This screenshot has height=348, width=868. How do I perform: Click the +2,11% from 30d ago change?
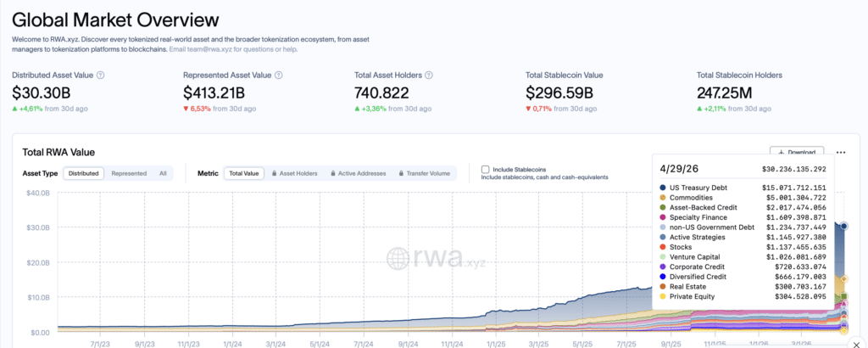[734, 109]
